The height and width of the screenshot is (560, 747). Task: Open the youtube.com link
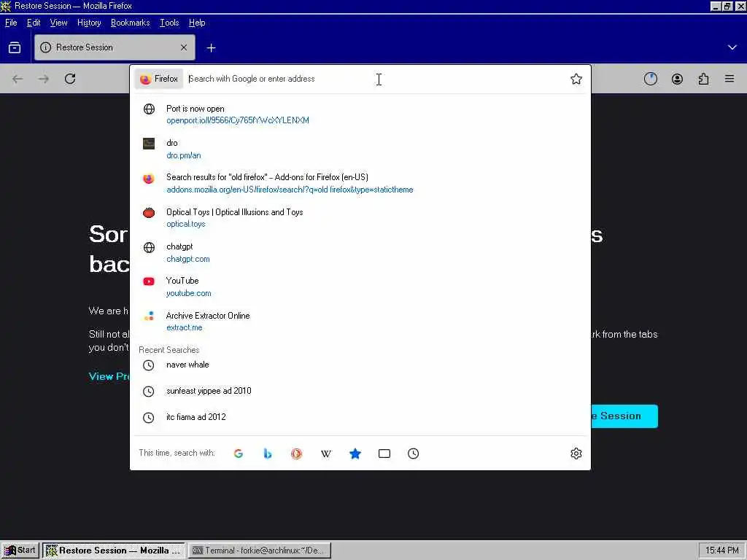pos(188,293)
